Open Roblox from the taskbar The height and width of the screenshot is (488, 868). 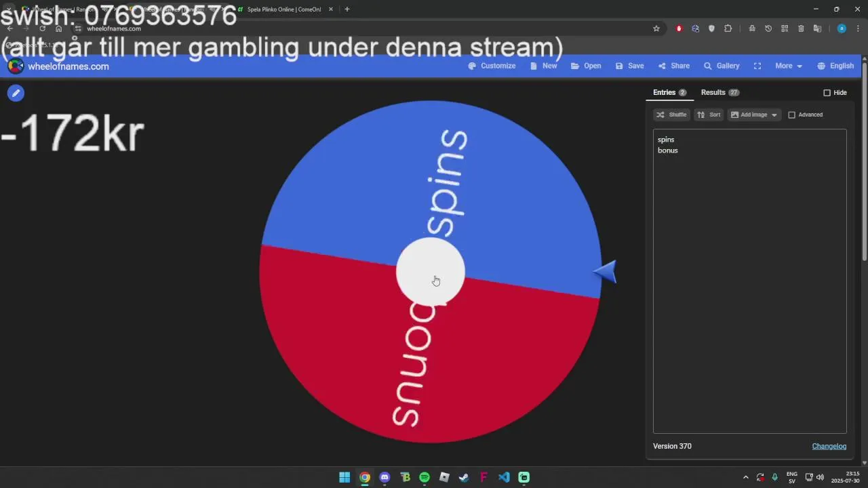(x=444, y=477)
